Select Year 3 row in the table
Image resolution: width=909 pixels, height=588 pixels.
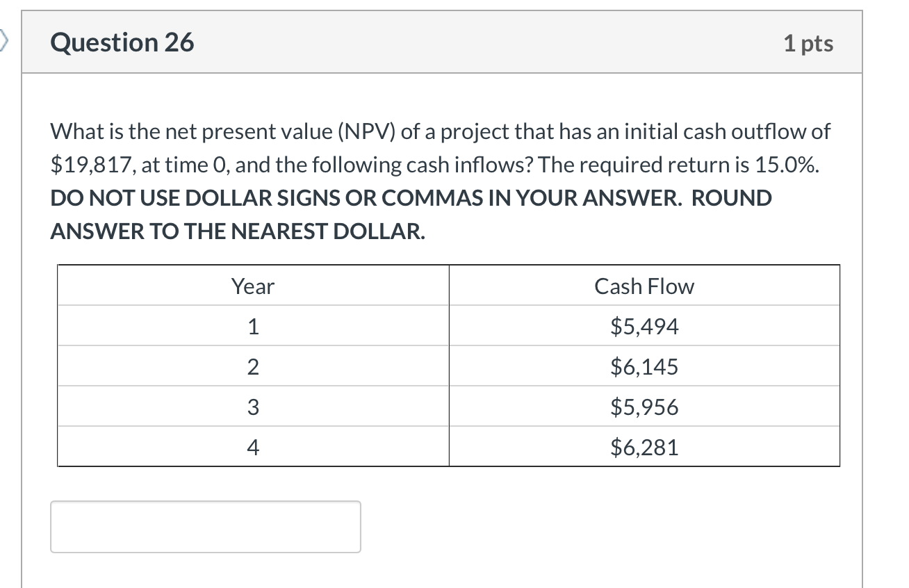[252, 407]
